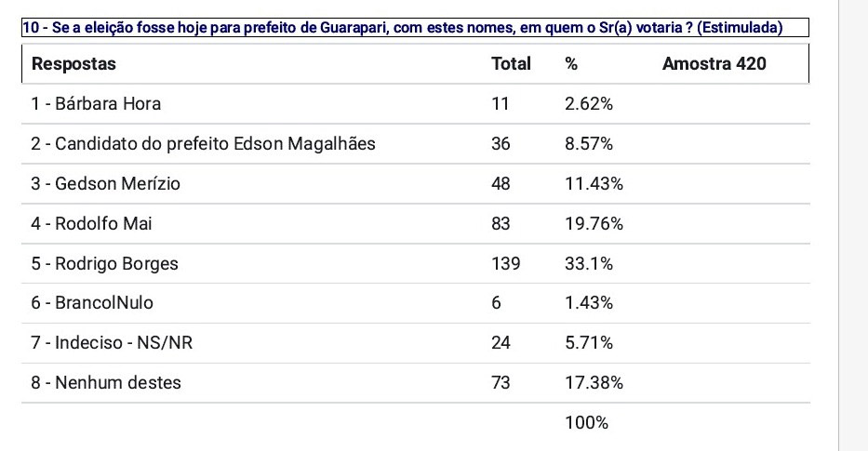868x451 pixels.
Task: Select the BrancolNulo row label
Action: coord(92,303)
